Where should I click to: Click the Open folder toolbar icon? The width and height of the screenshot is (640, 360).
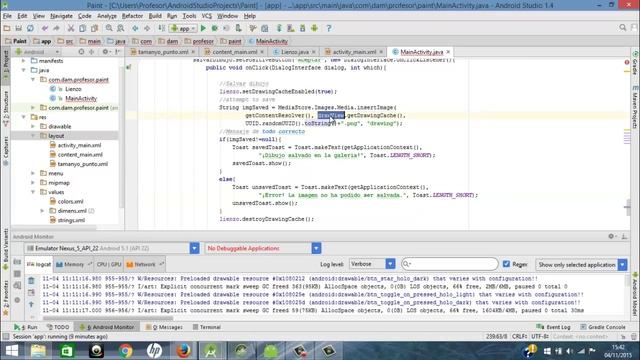7,28
